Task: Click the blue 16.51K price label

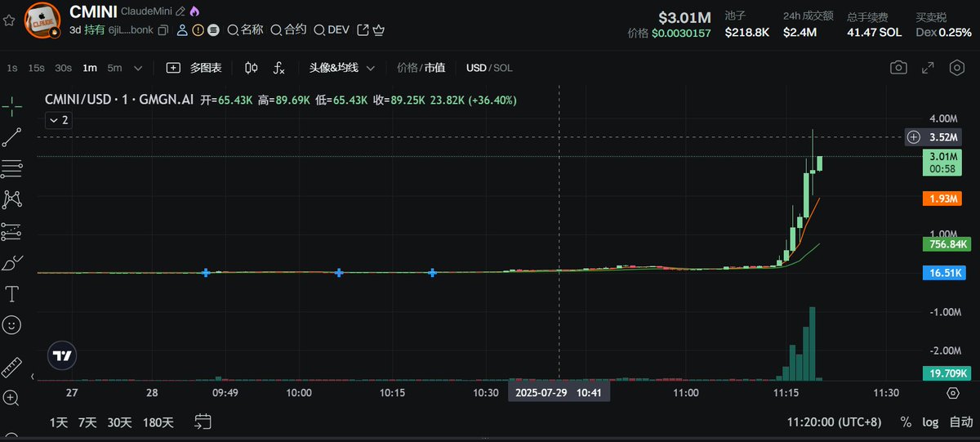Action: click(x=943, y=273)
